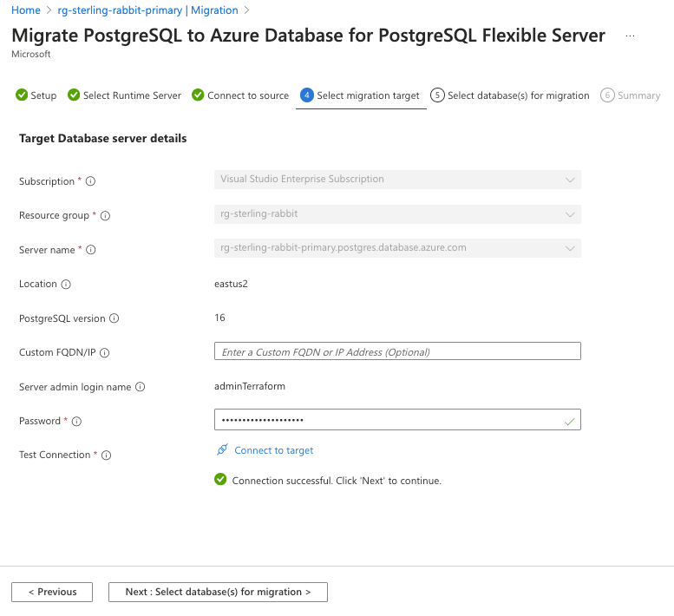Click the Previous button
The width and height of the screenshot is (674, 616).
51,592
